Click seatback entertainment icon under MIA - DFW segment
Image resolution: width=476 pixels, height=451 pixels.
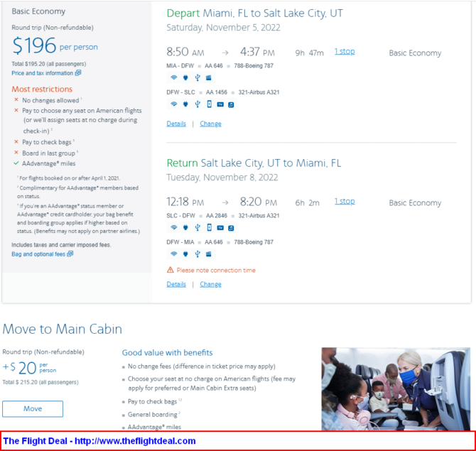pos(209,77)
